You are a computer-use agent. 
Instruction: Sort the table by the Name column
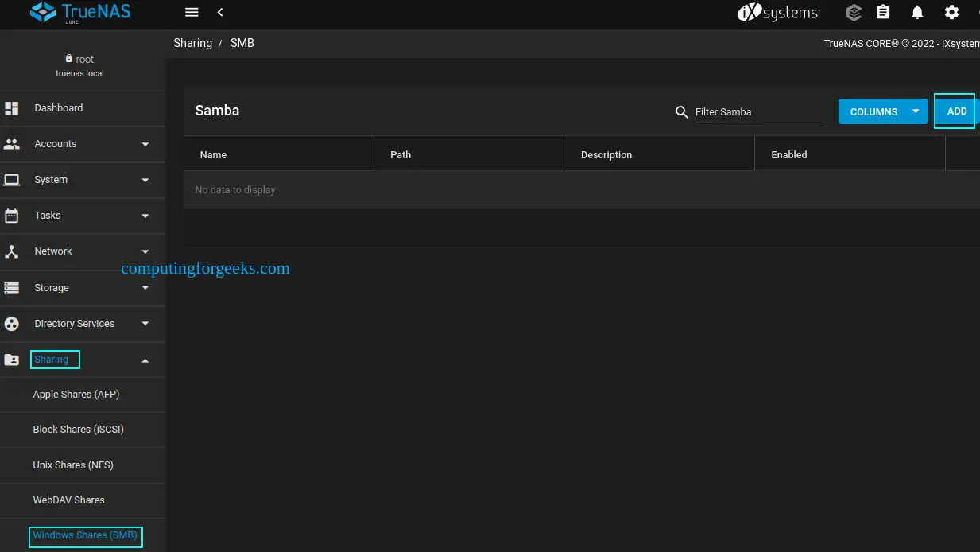pos(213,154)
